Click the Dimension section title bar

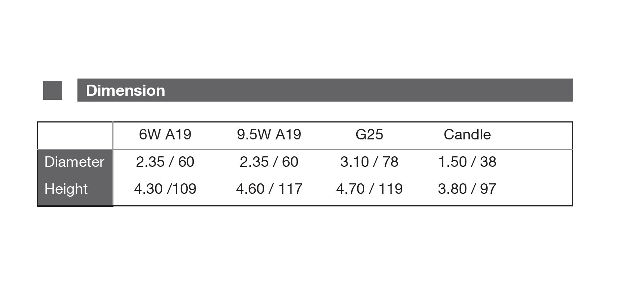click(x=324, y=90)
